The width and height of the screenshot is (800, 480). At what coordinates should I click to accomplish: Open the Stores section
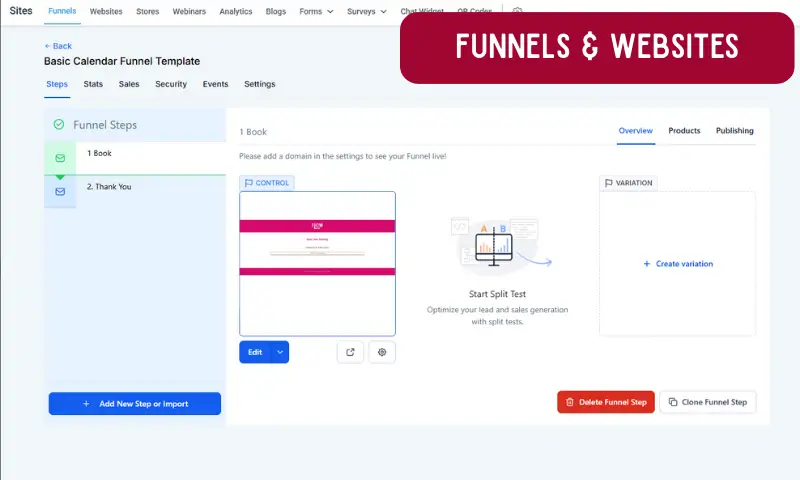147,11
